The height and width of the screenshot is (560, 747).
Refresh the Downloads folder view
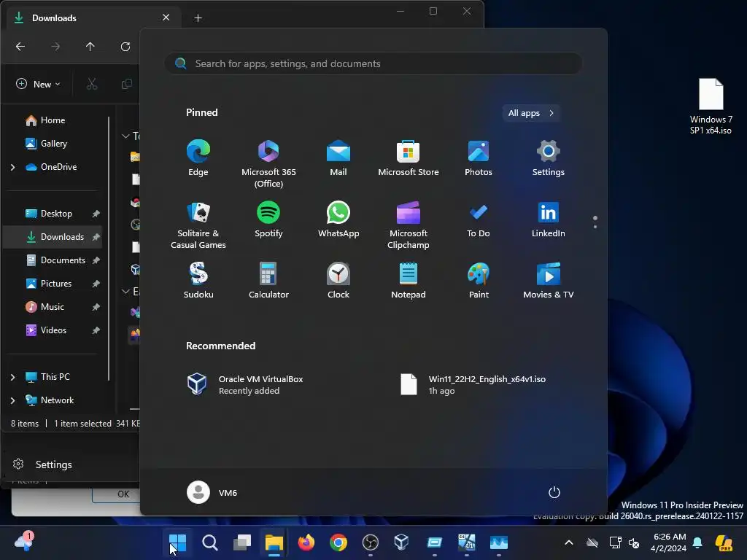click(x=125, y=46)
